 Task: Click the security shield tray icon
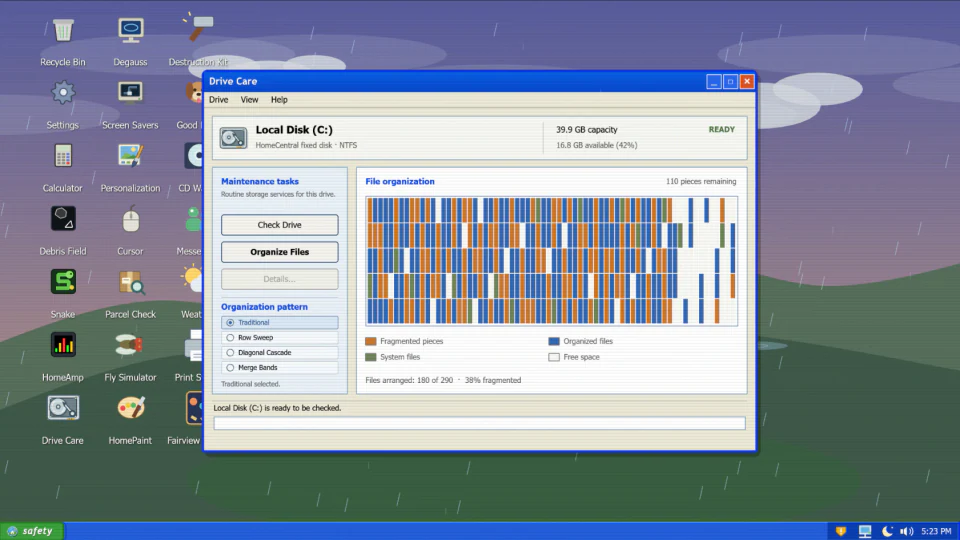pyautogui.click(x=841, y=531)
